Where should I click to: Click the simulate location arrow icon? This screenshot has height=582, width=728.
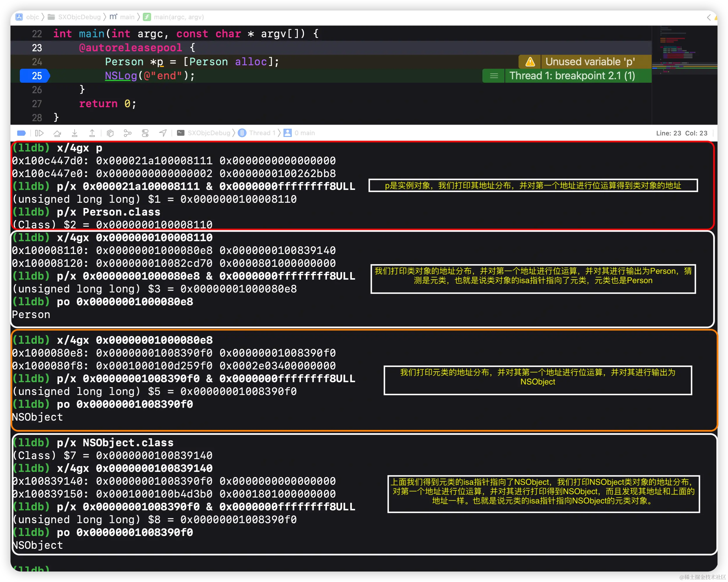click(x=163, y=133)
